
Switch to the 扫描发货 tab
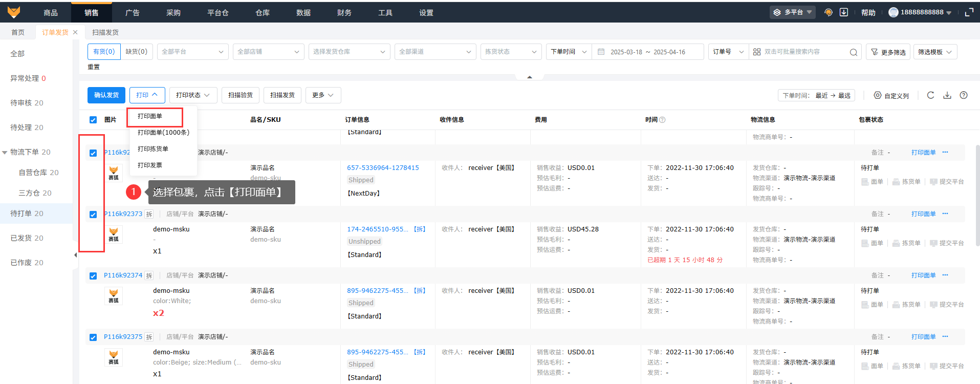click(x=105, y=32)
